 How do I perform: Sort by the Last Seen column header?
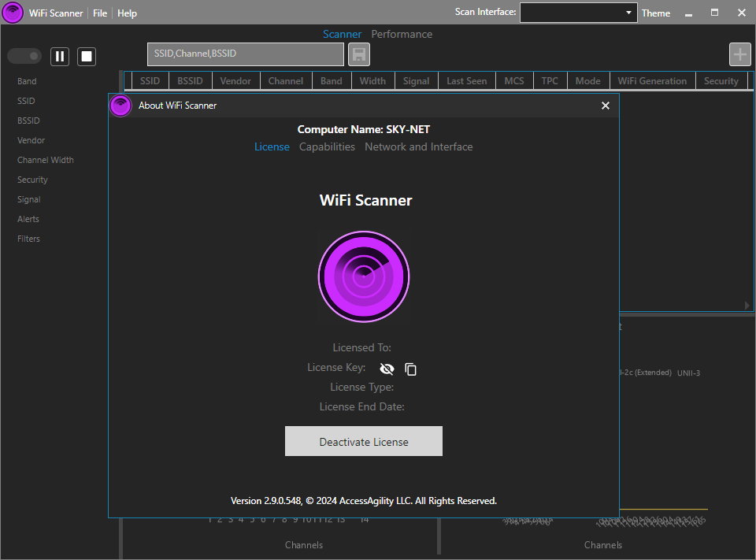[467, 81]
